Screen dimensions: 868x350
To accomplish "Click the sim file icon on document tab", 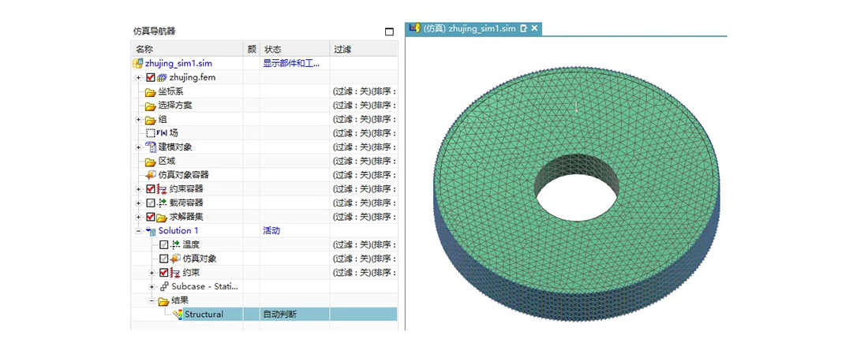I will click(x=414, y=28).
